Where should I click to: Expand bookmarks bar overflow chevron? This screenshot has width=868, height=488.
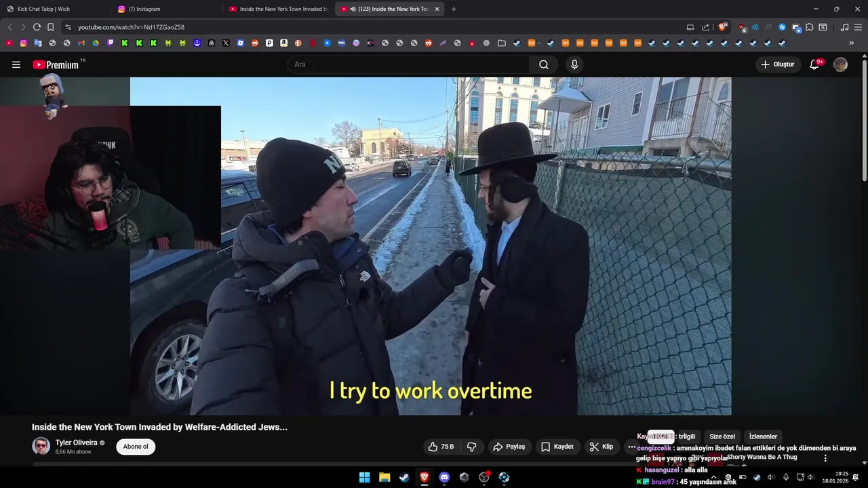[x=851, y=43]
